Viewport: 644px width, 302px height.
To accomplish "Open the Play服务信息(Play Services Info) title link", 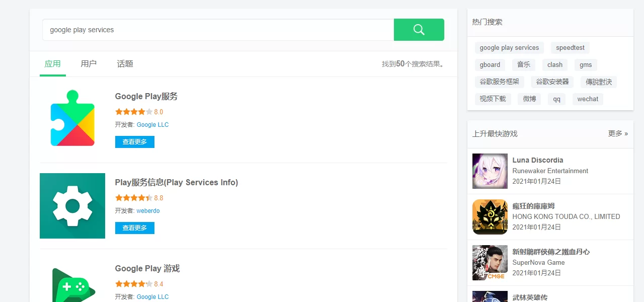I will tap(177, 183).
